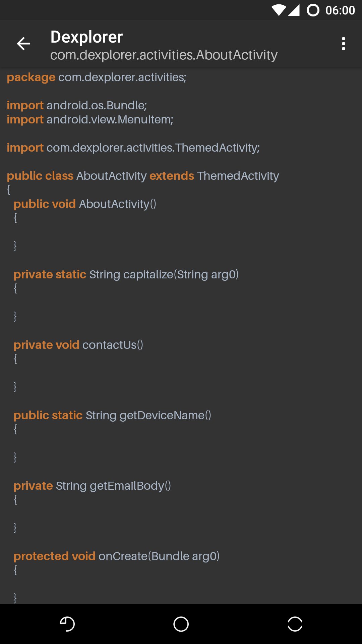Tap the battery ring status icon
The image size is (362, 644).
[313, 10]
